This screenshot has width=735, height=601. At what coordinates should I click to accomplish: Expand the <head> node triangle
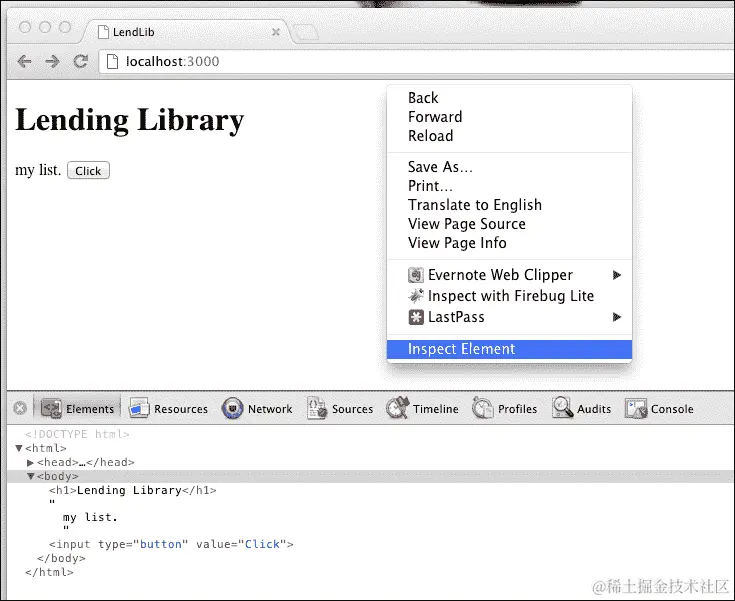(30, 463)
